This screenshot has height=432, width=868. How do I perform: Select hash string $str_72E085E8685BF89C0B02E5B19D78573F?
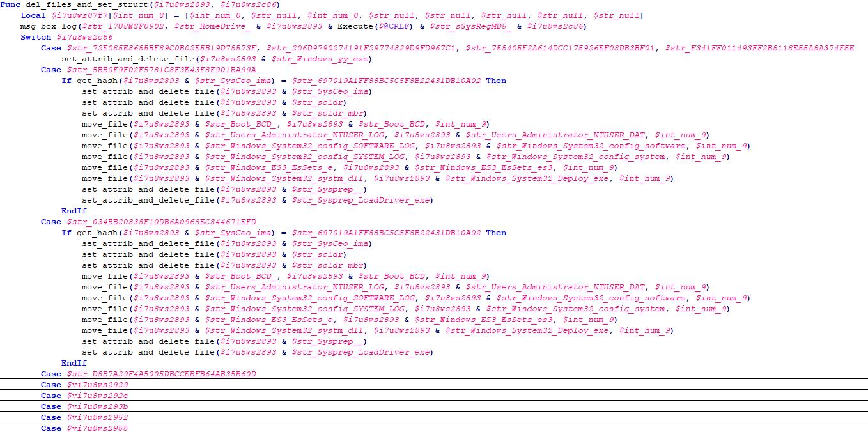161,48
